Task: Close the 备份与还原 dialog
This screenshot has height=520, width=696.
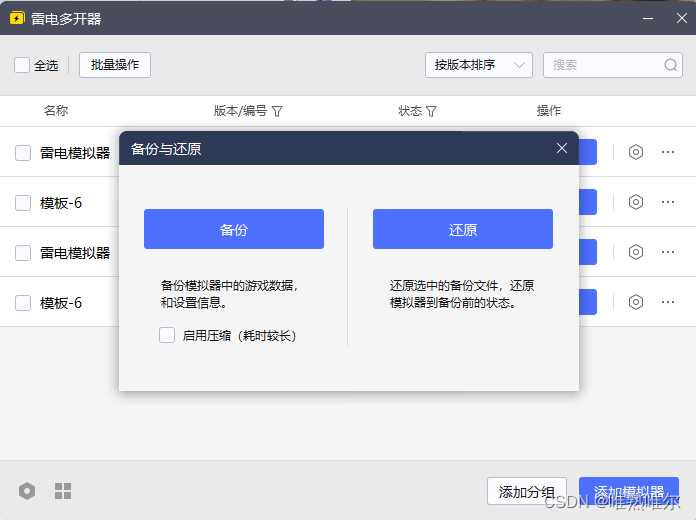Action: [x=562, y=148]
